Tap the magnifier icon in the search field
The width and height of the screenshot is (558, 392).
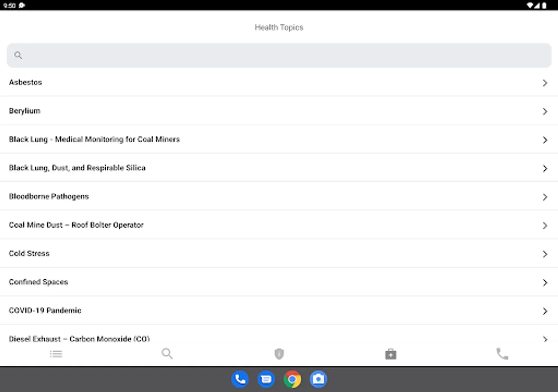(18, 55)
